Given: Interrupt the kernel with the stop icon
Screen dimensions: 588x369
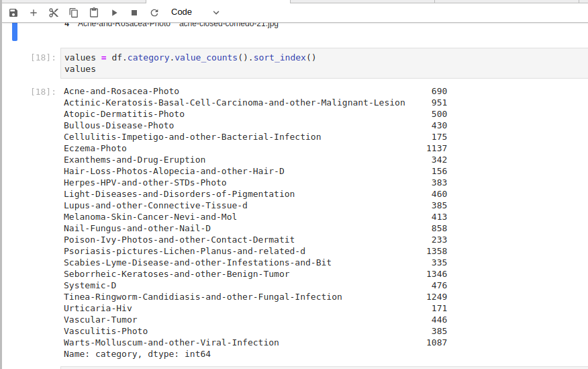Looking at the screenshot, I should pyautogui.click(x=134, y=13).
